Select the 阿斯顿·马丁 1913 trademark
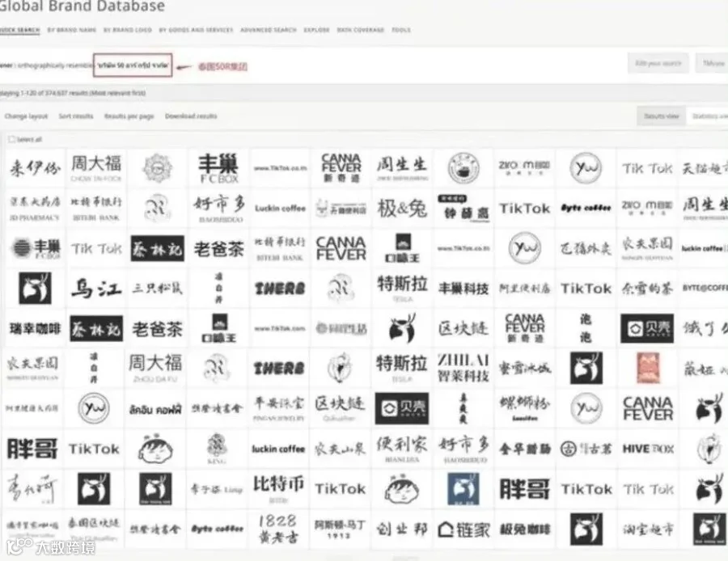The image size is (728, 561). coord(341,529)
